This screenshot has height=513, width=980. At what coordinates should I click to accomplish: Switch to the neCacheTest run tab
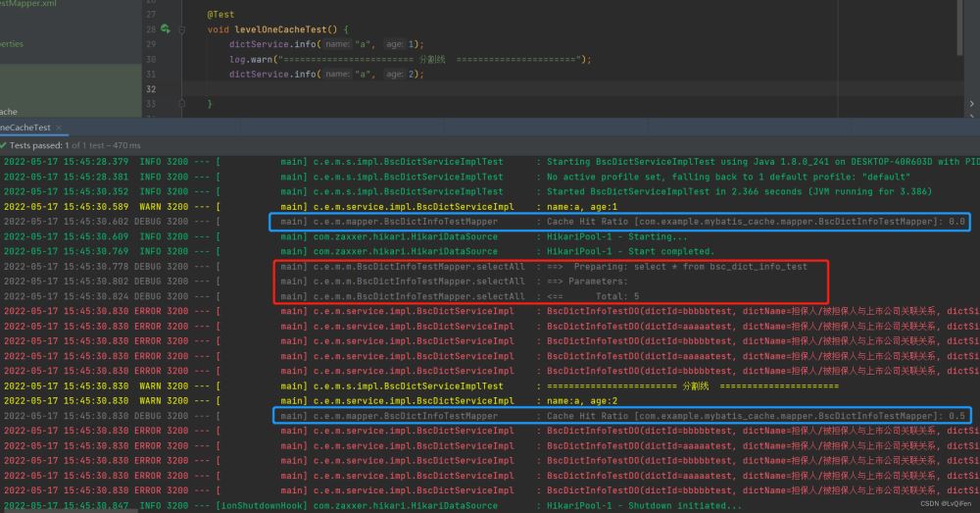pyautogui.click(x=25, y=128)
